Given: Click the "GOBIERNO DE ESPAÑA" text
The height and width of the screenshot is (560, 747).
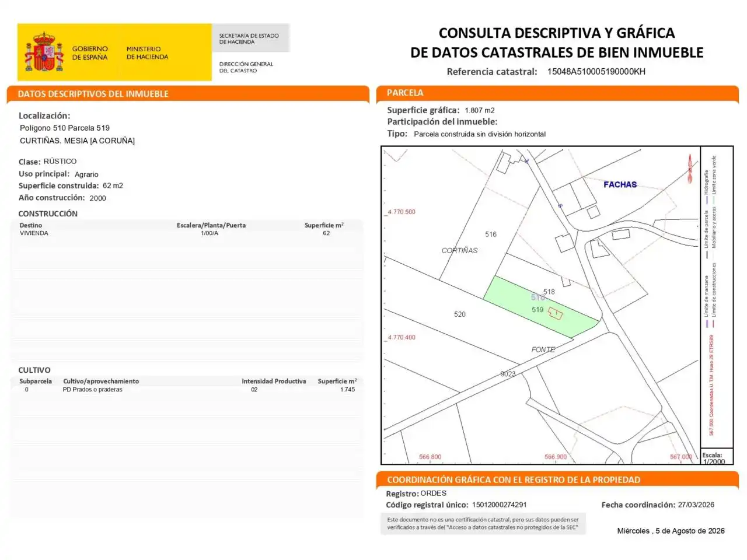Looking at the screenshot, I should [90, 53].
